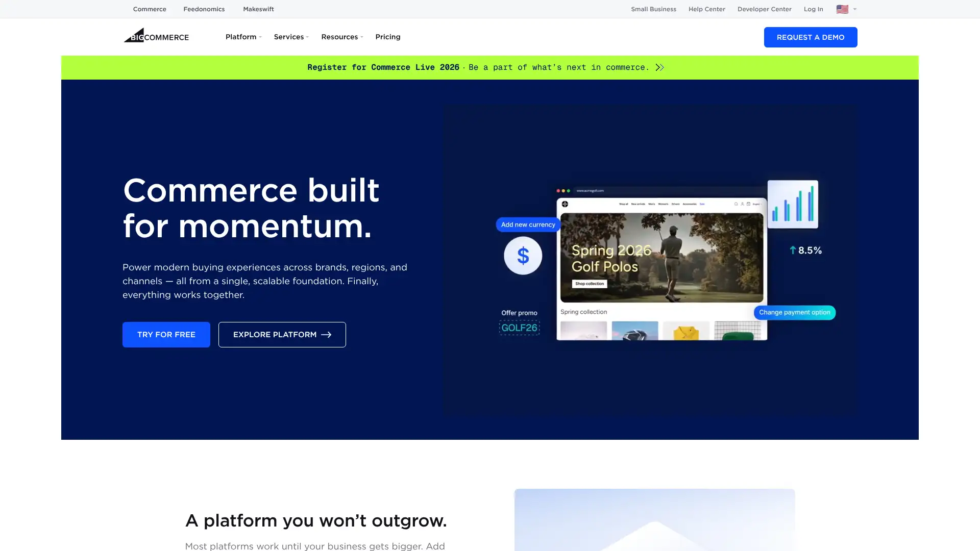Open the US flag country selector
The width and height of the screenshot is (980, 551).
846,9
